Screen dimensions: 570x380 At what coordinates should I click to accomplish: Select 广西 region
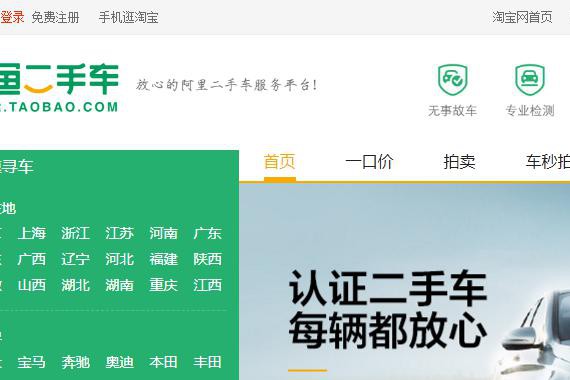pos(32,259)
